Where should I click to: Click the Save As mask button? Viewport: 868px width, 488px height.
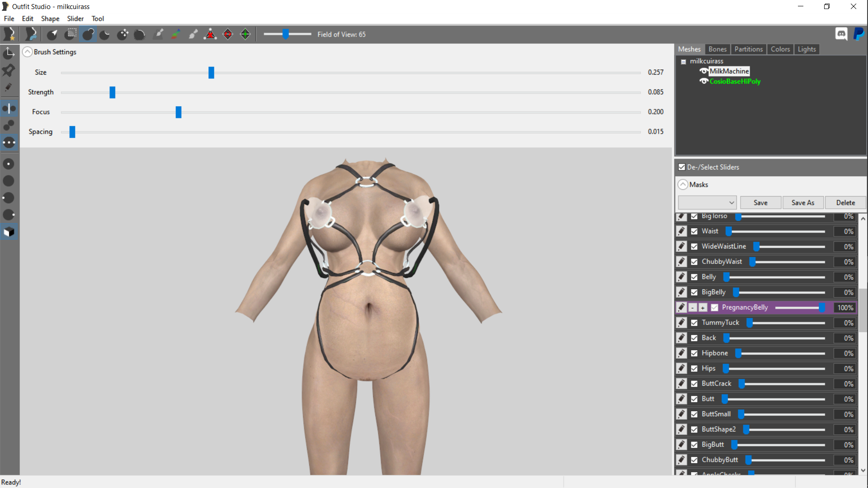click(803, 203)
